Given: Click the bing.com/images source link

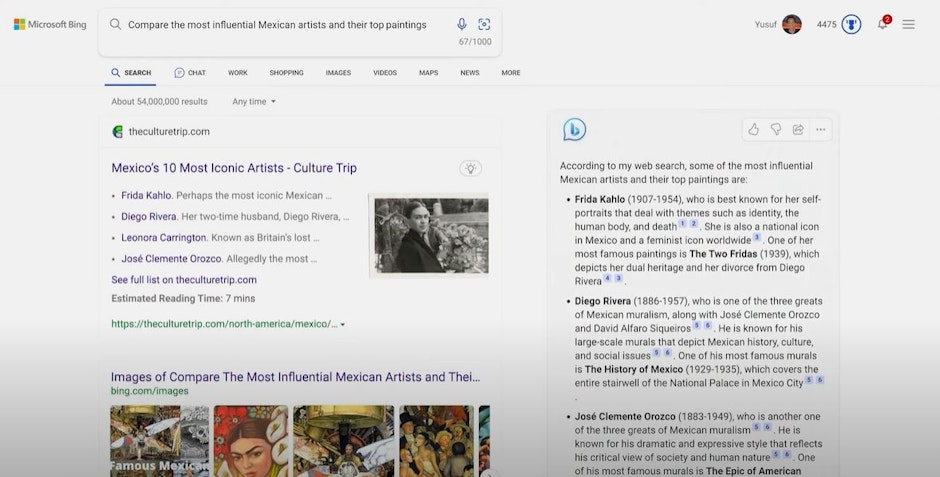Looking at the screenshot, I should click(x=149, y=391).
